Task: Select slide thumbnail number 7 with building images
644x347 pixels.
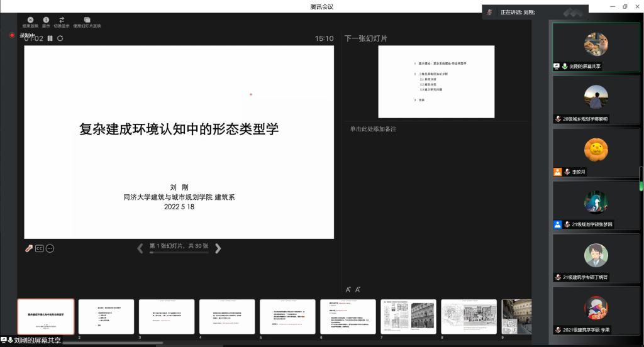Action: pos(408,316)
